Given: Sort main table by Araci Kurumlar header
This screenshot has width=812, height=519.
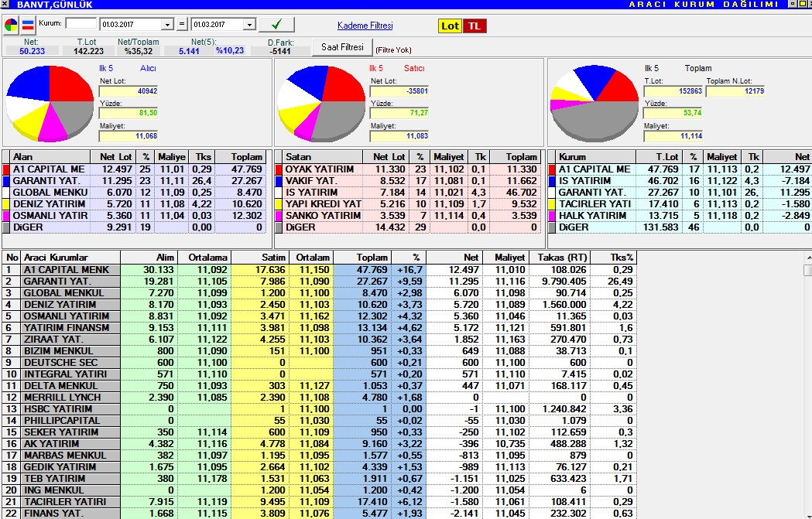Looking at the screenshot, I should (70, 257).
